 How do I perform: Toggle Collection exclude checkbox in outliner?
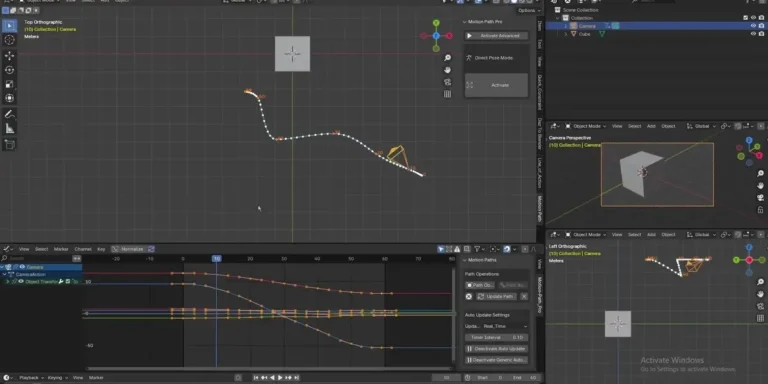pyautogui.click(x=746, y=18)
